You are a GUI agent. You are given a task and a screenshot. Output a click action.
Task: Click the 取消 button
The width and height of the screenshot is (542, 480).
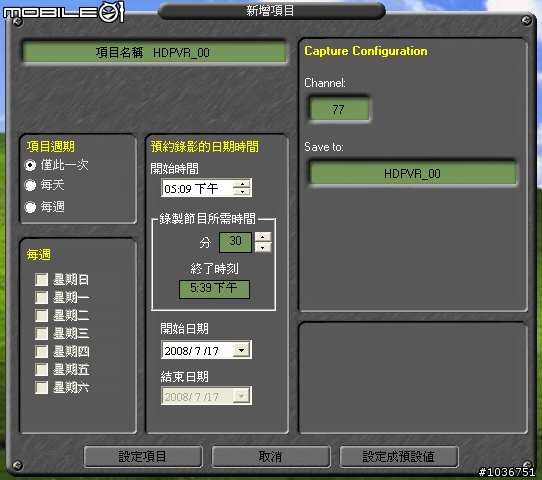[271, 457]
